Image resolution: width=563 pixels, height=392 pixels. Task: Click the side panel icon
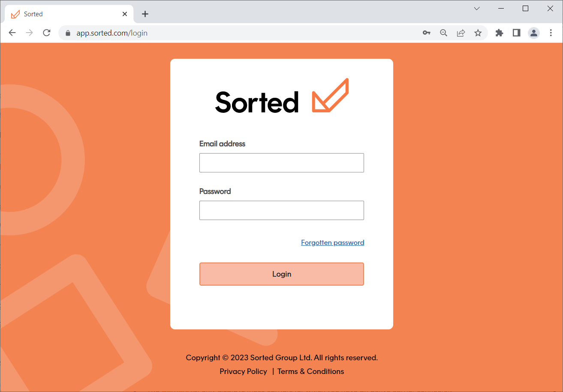click(x=516, y=33)
